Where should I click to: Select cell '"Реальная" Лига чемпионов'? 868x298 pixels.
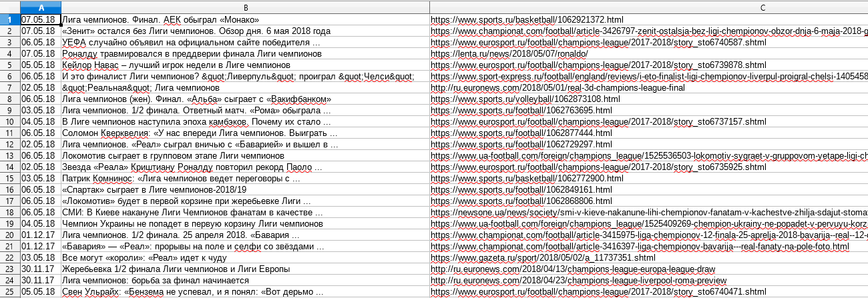coord(245,88)
